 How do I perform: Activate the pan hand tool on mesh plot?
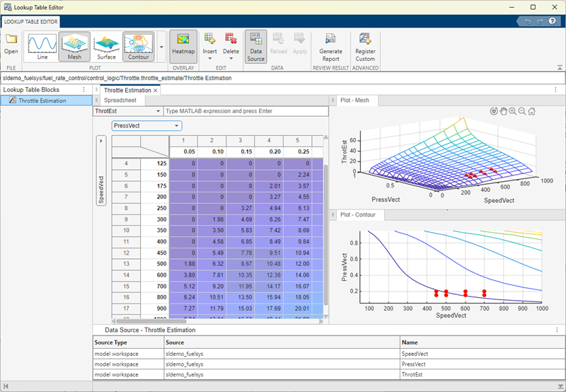point(504,111)
